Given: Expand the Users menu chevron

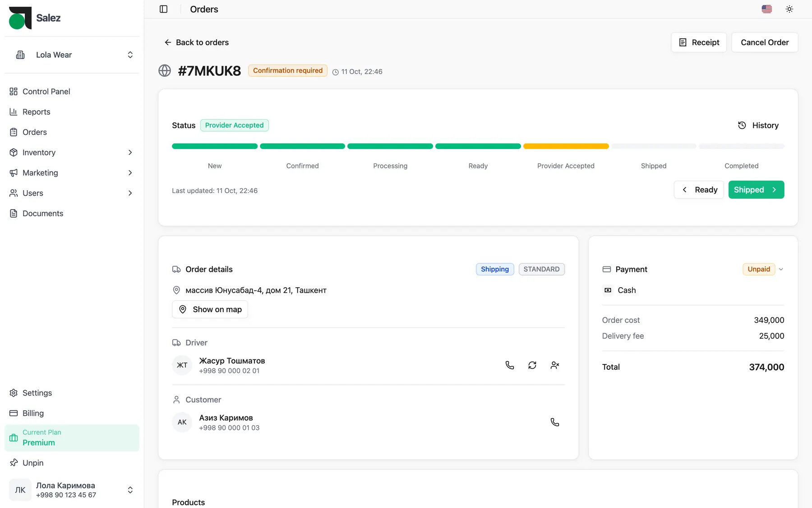Looking at the screenshot, I should [130, 193].
